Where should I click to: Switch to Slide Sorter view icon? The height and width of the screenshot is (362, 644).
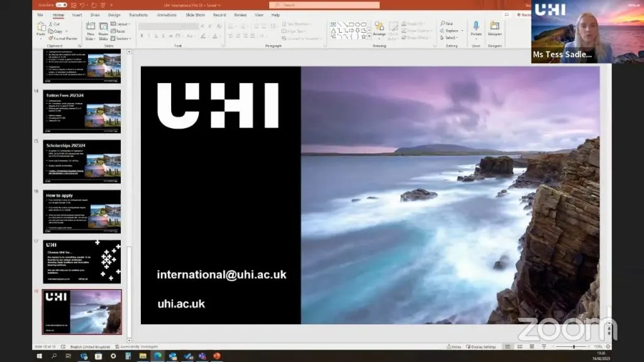coord(520,347)
